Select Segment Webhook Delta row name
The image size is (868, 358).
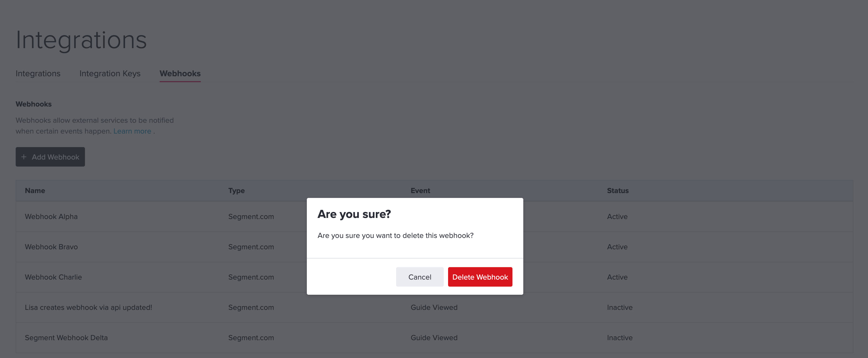[66, 338]
